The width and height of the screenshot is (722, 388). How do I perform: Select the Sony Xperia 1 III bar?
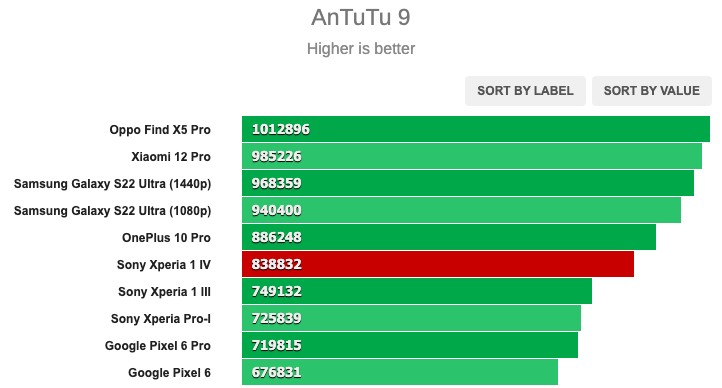(417, 291)
